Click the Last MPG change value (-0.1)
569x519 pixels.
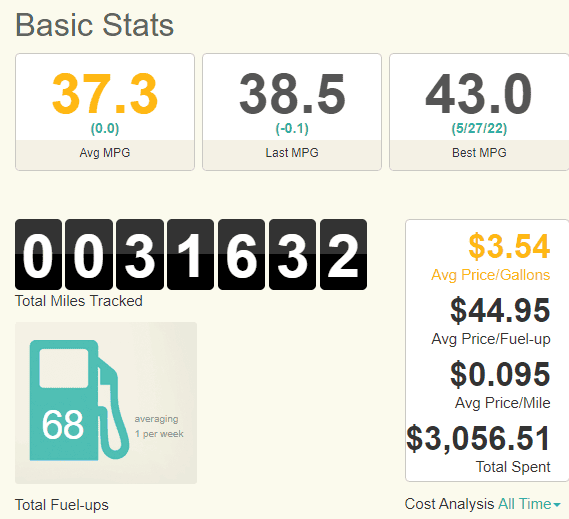292,128
